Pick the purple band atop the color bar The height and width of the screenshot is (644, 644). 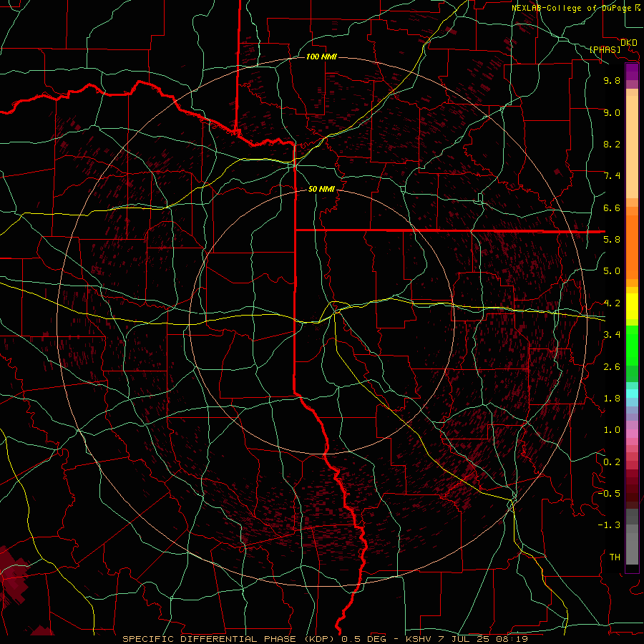coord(632,72)
